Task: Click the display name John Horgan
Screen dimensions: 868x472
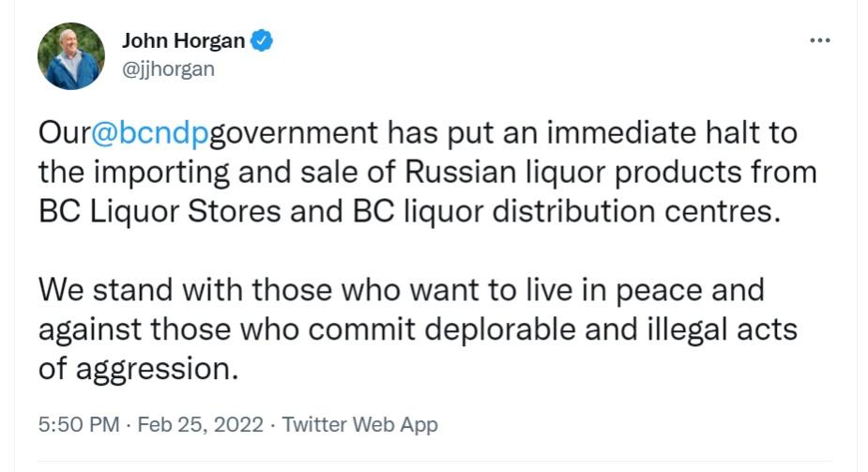Action: (x=183, y=41)
